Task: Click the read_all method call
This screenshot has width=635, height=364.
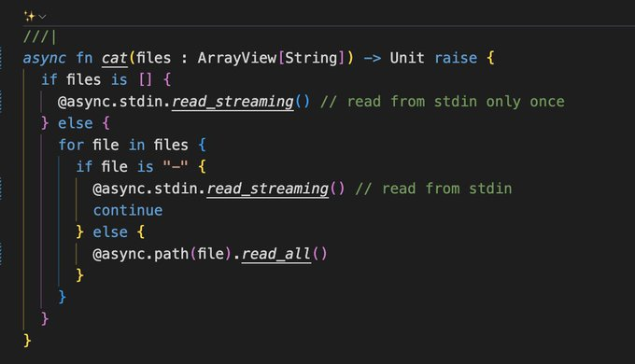Action: pyautogui.click(x=276, y=254)
